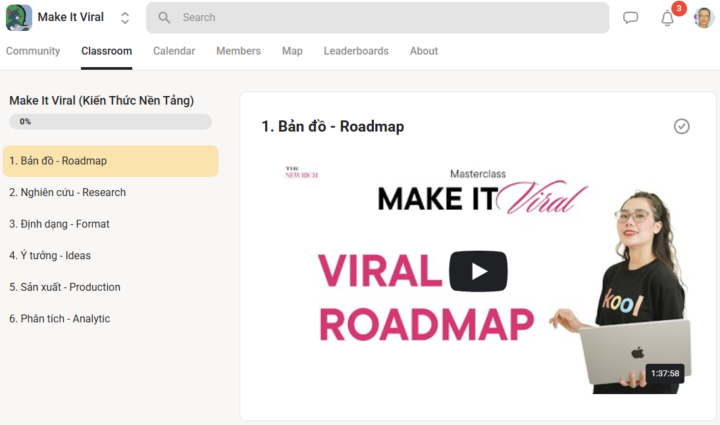Click the lesson heading 1. Bản đồ - Roadmap

[x=333, y=126]
